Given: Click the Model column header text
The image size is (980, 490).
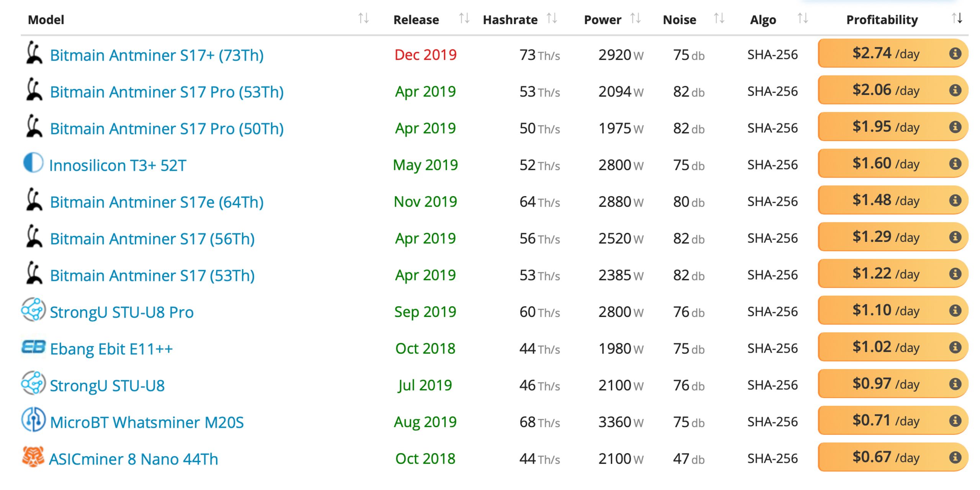Looking at the screenshot, I should [x=46, y=20].
